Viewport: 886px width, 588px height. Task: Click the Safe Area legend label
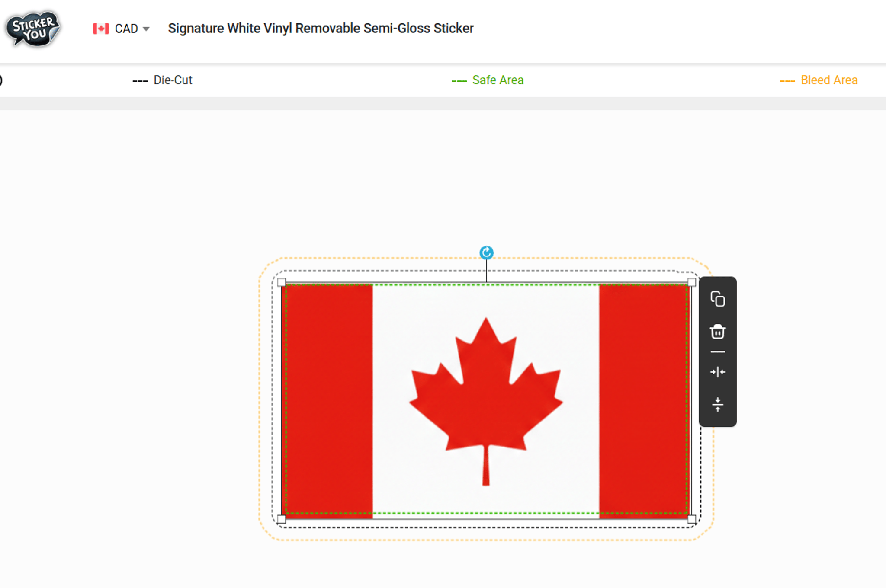coord(498,80)
